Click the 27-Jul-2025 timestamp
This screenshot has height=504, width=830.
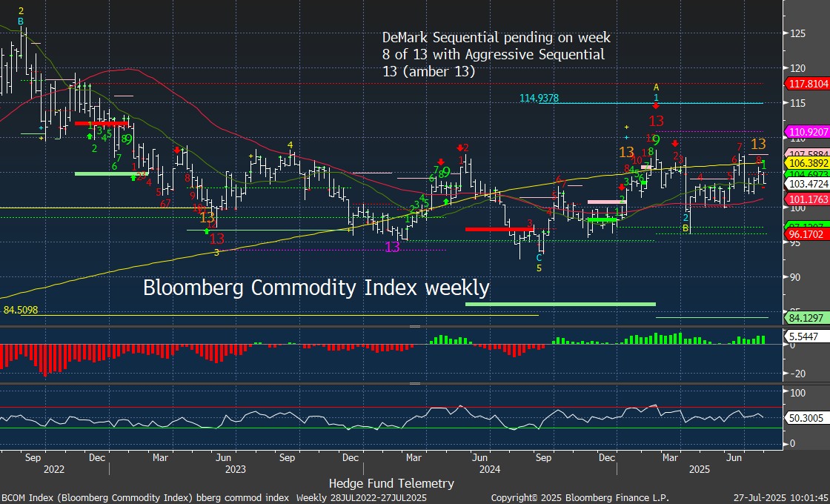click(x=780, y=497)
